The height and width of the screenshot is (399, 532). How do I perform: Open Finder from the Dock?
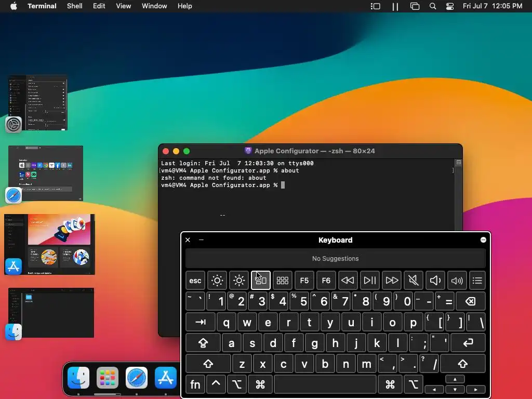coord(78,378)
